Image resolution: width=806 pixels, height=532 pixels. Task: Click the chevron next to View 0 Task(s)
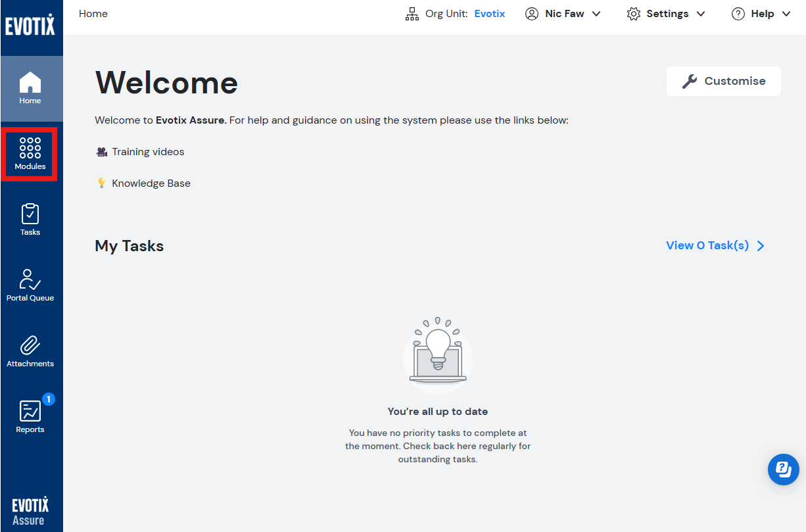pos(761,246)
